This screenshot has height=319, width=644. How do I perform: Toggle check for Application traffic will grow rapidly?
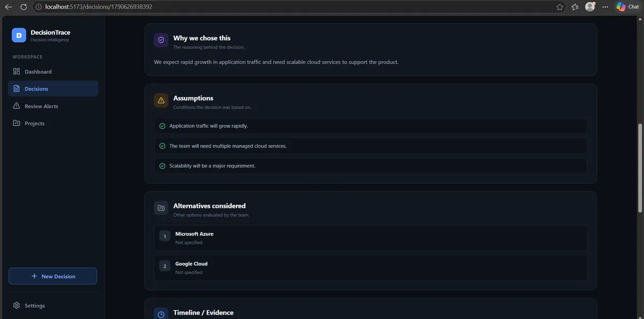click(x=162, y=126)
